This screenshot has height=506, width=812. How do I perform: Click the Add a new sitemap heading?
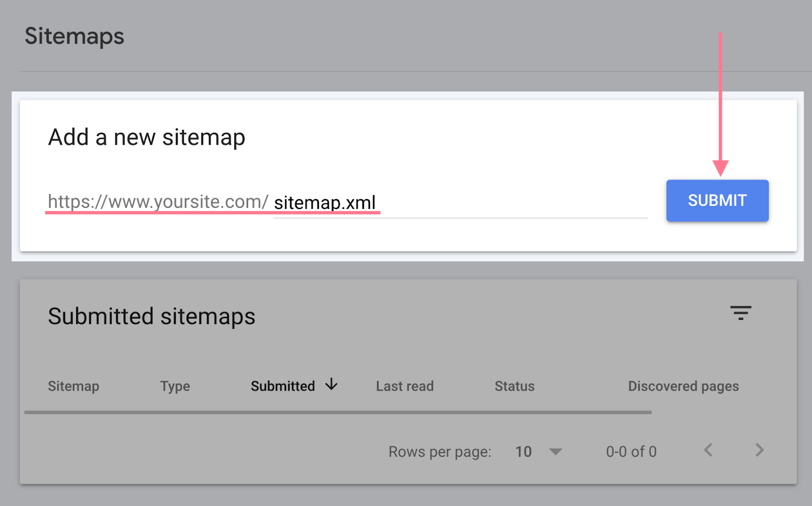[x=146, y=136]
